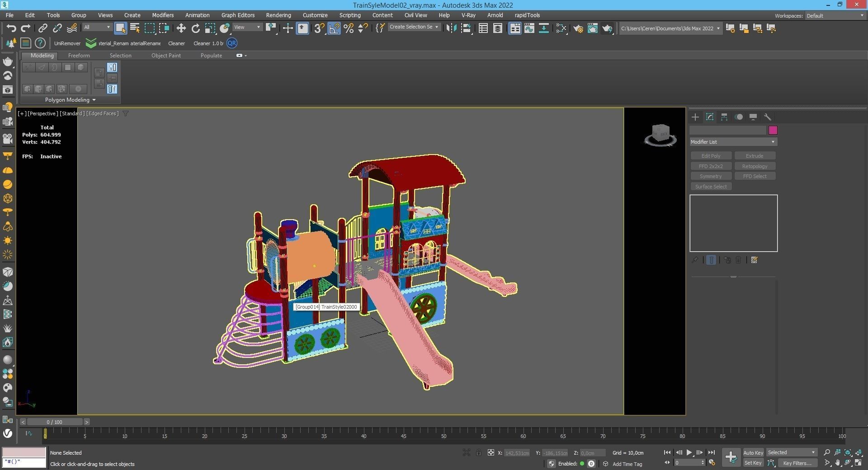Expand the Workspaces Default dropdown

(x=835, y=15)
